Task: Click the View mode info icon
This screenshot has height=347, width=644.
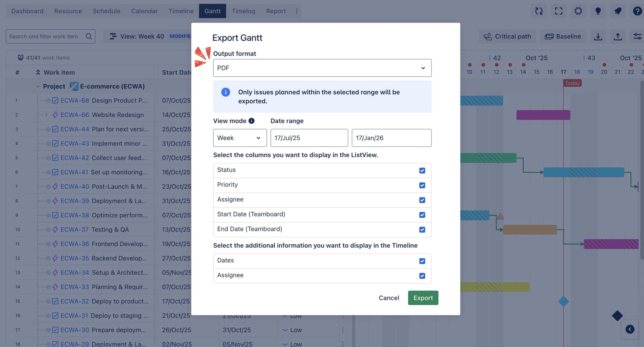Action: 251,121
